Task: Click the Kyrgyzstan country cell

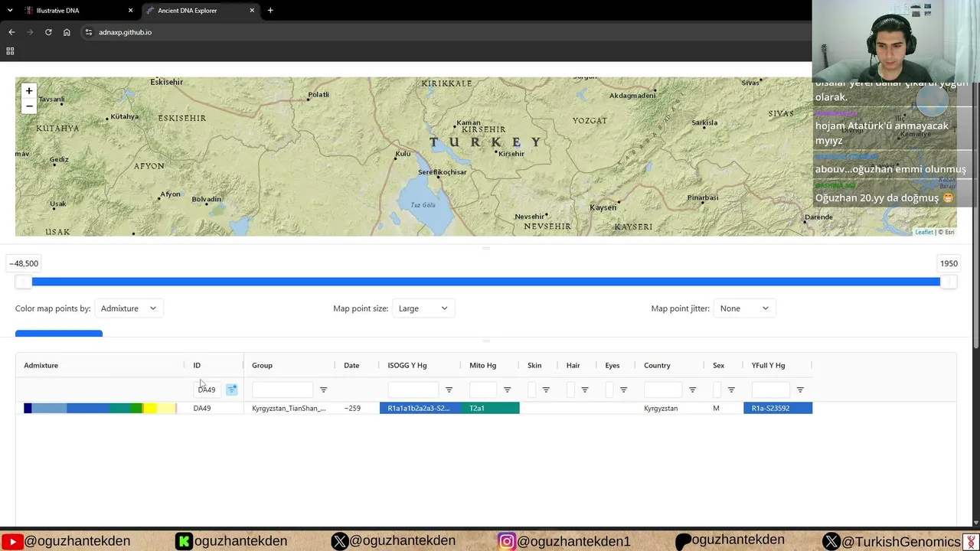Action: pyautogui.click(x=661, y=409)
